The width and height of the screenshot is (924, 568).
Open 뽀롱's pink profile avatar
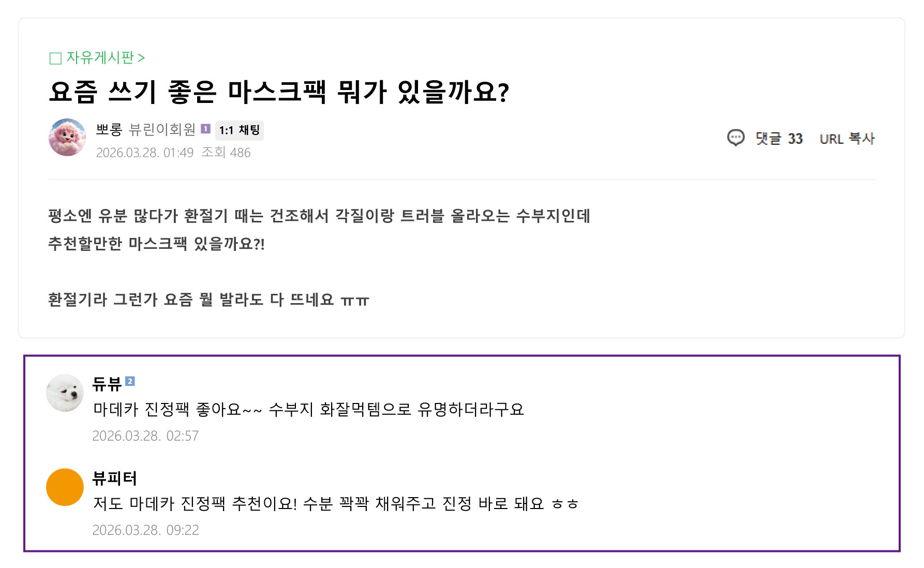click(67, 137)
